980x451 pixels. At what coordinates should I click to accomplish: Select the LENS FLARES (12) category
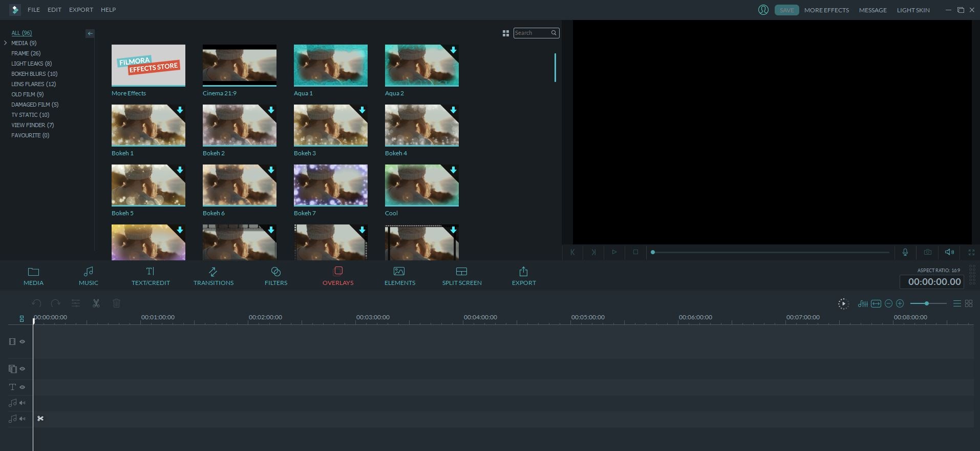click(x=34, y=84)
